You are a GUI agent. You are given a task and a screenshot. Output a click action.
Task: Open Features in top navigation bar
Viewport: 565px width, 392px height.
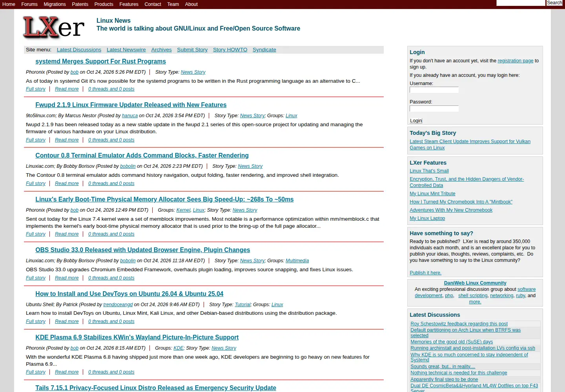129,4
